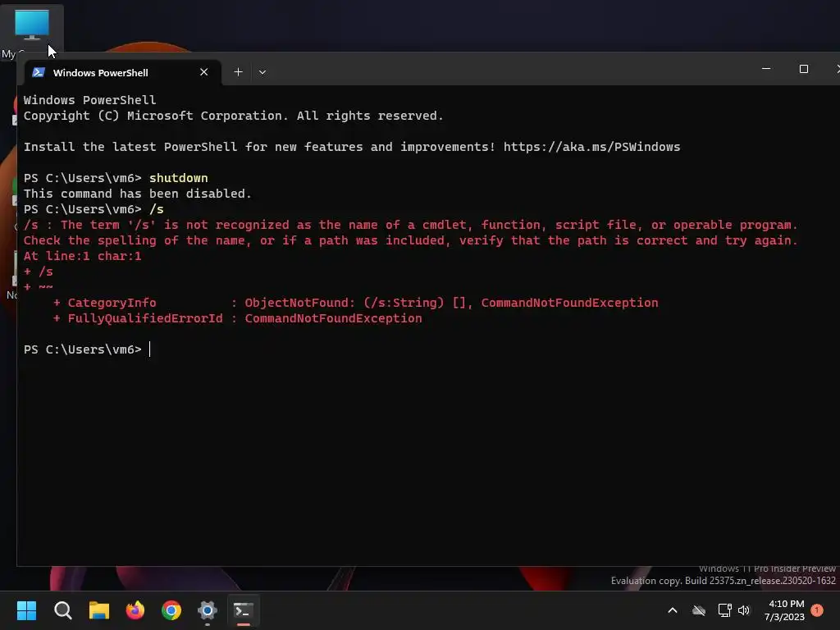Image resolution: width=840 pixels, height=630 pixels.
Task: Select the Windows PowerShell tab
Action: pos(123,72)
